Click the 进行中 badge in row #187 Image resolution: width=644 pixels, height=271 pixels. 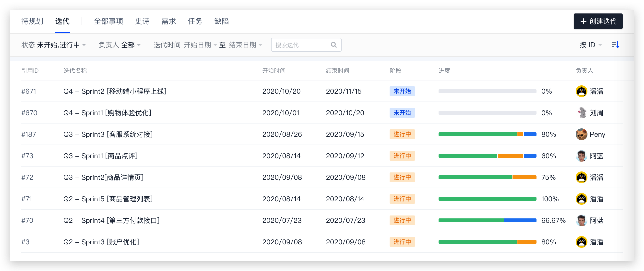pos(402,134)
